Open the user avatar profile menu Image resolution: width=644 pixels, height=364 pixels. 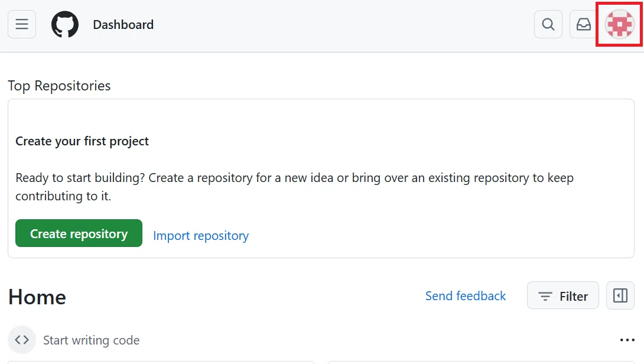pyautogui.click(x=619, y=24)
